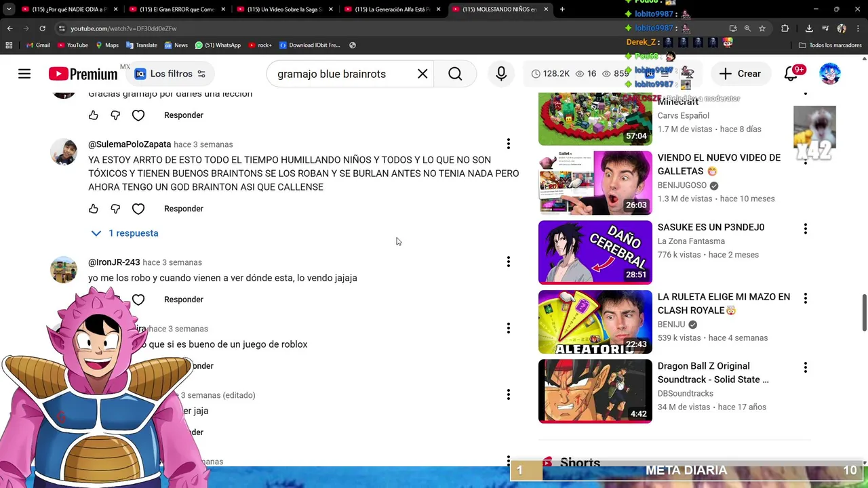This screenshot has height=488, width=868.
Task: Go back with browser back arrow
Action: pyautogui.click(x=9, y=28)
